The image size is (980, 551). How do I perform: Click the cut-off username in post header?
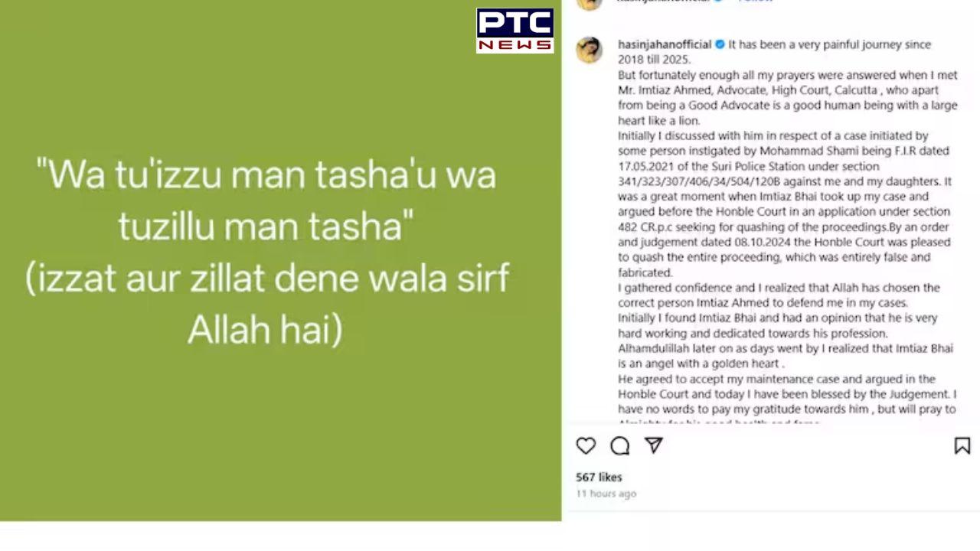coord(665,2)
